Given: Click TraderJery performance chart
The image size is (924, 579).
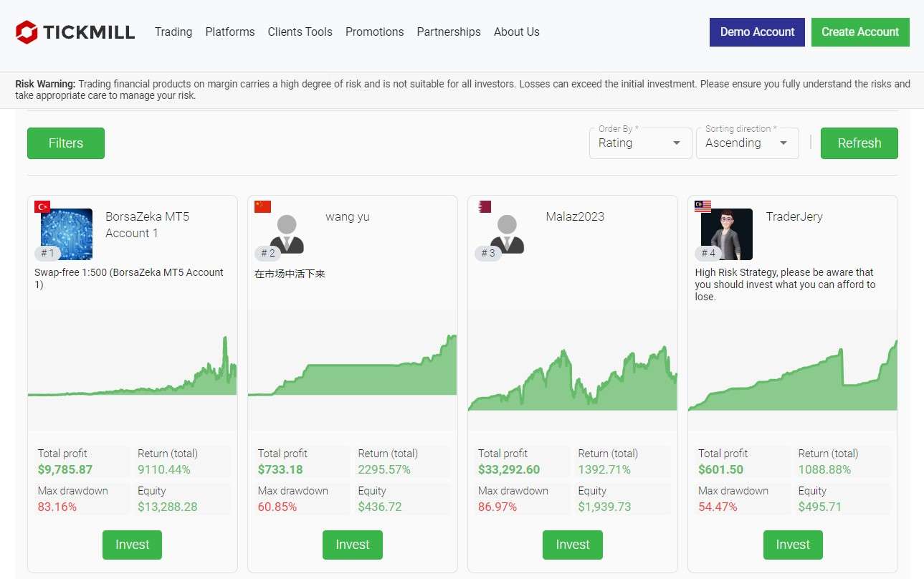Looking at the screenshot, I should pos(793,370).
